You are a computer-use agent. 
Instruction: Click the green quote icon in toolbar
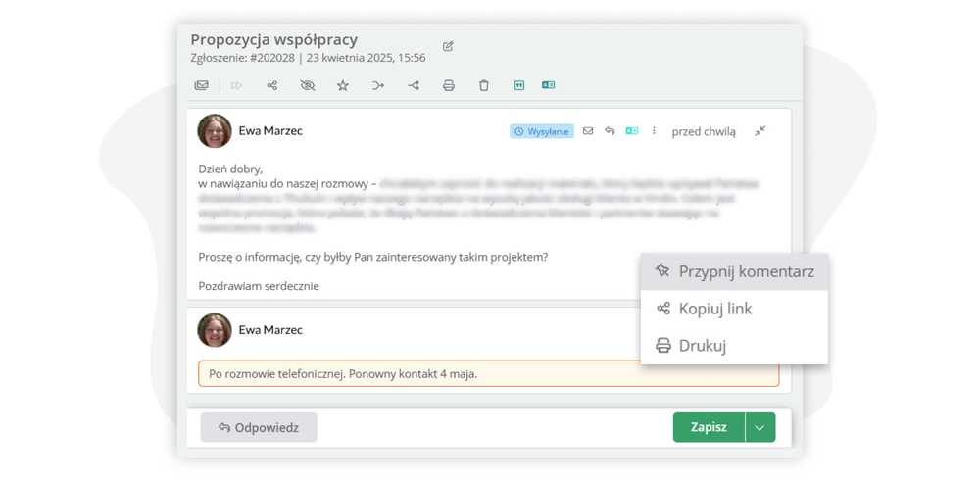point(518,85)
